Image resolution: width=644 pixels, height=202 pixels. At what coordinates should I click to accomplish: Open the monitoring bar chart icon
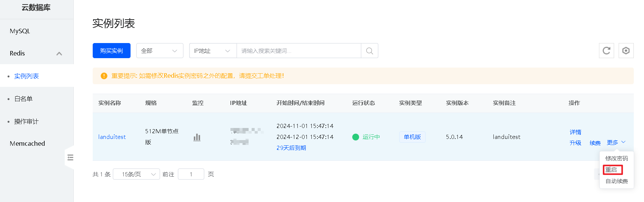[197, 137]
